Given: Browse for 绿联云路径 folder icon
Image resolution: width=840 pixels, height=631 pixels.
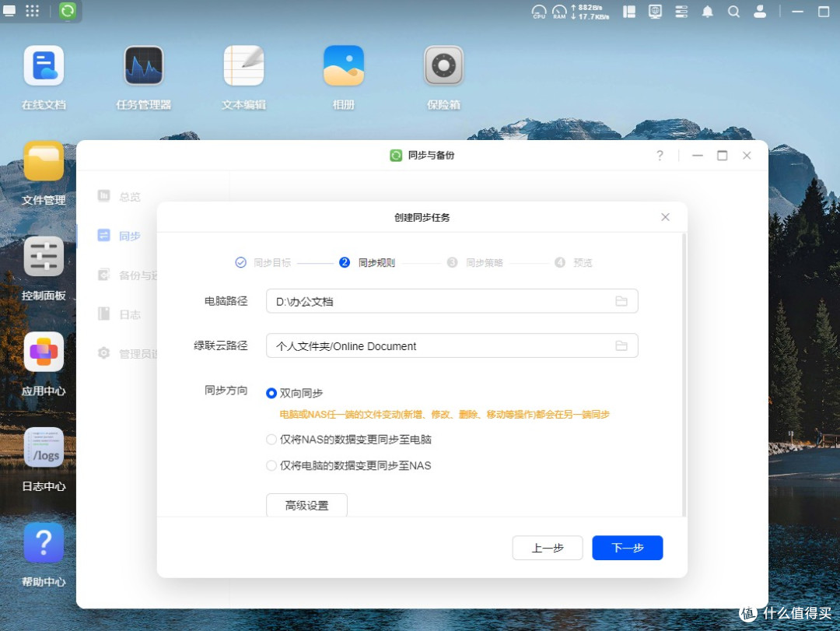Looking at the screenshot, I should 621,345.
